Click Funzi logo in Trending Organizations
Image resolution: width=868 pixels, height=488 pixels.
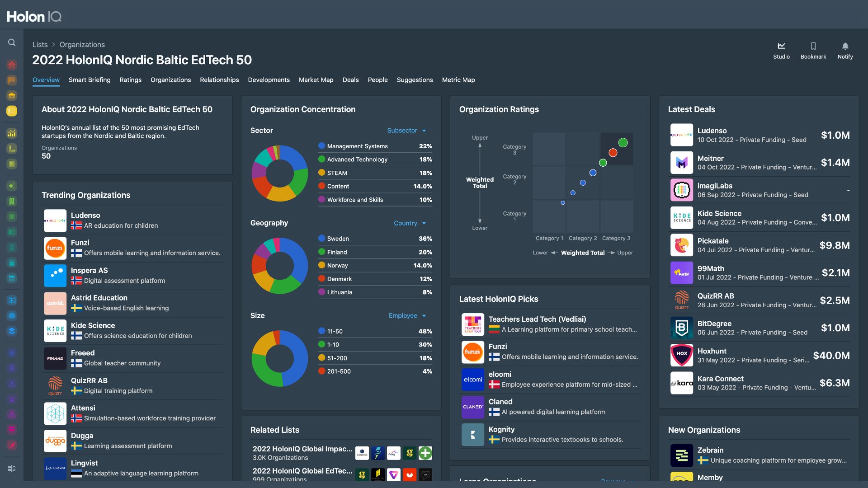point(55,248)
